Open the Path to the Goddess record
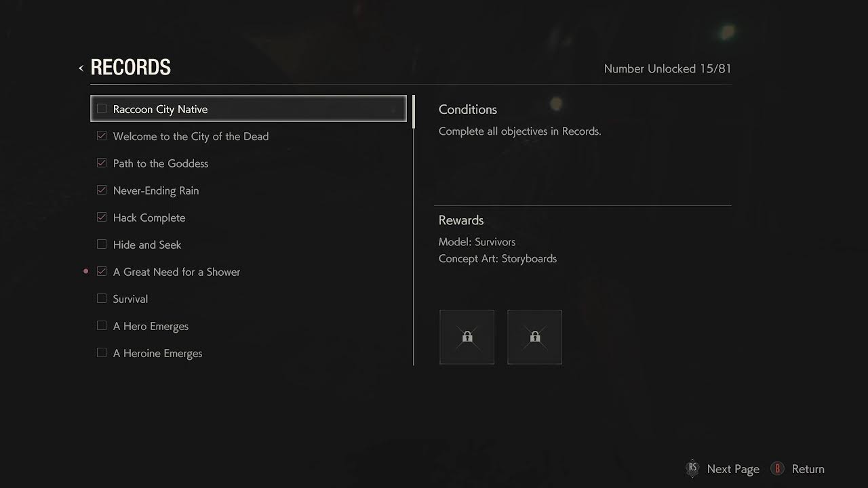Viewport: 868px width, 488px height. (248, 163)
